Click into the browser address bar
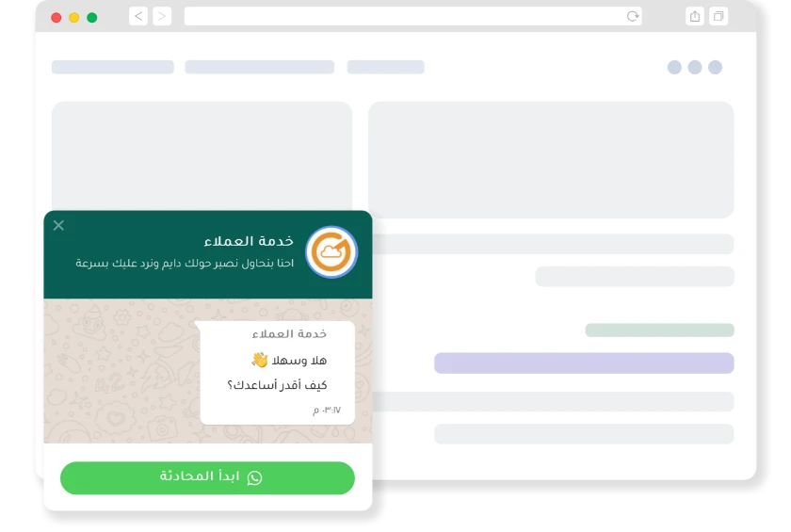Image resolution: width=791 pixels, height=532 pixels. pyautogui.click(x=412, y=17)
